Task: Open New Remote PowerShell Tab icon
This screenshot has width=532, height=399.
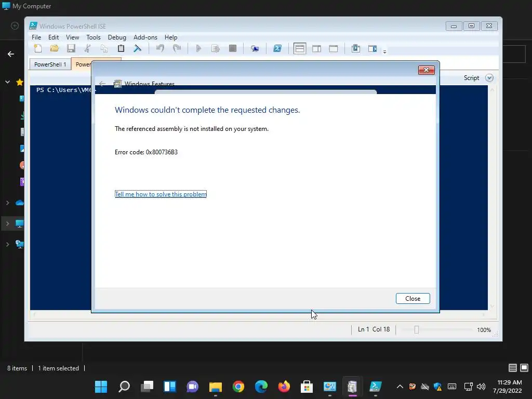Action: (255, 48)
